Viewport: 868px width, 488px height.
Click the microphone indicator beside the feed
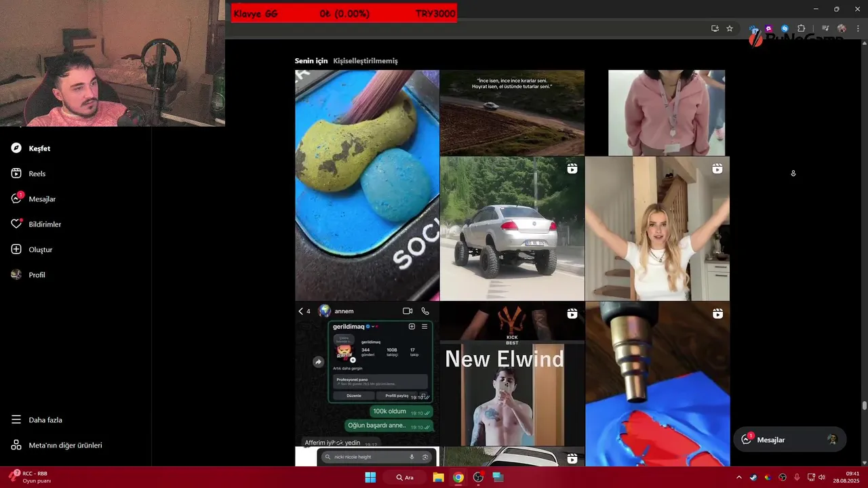(x=793, y=174)
